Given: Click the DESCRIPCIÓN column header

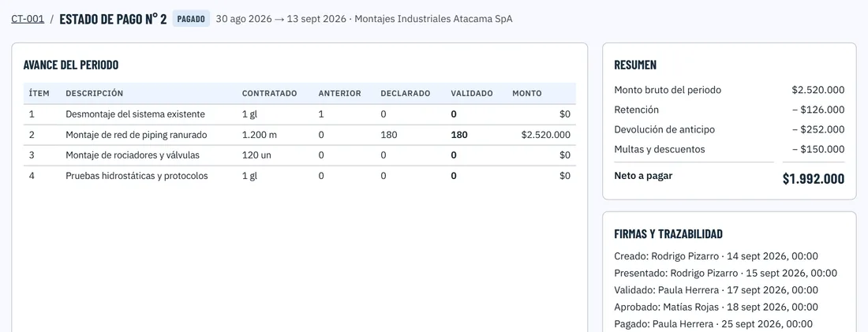Looking at the screenshot, I should 95,94.
